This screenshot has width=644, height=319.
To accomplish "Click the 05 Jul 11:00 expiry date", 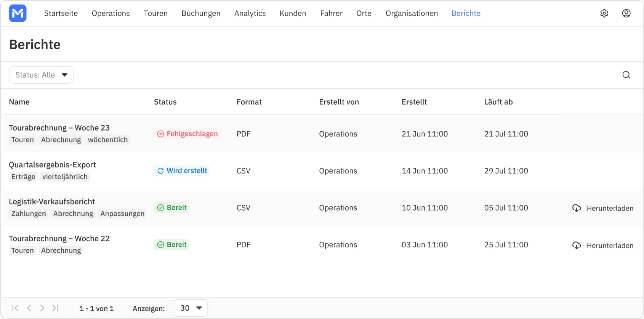I will point(506,208).
